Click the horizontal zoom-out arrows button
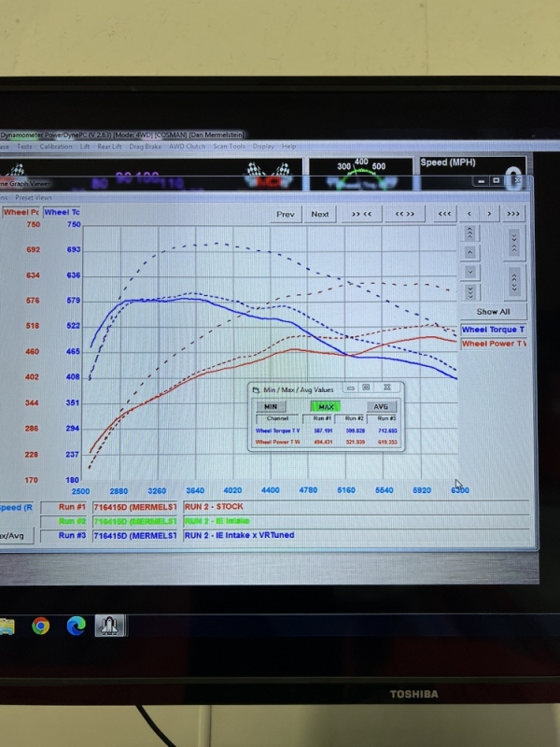This screenshot has height=747, width=560. click(404, 214)
